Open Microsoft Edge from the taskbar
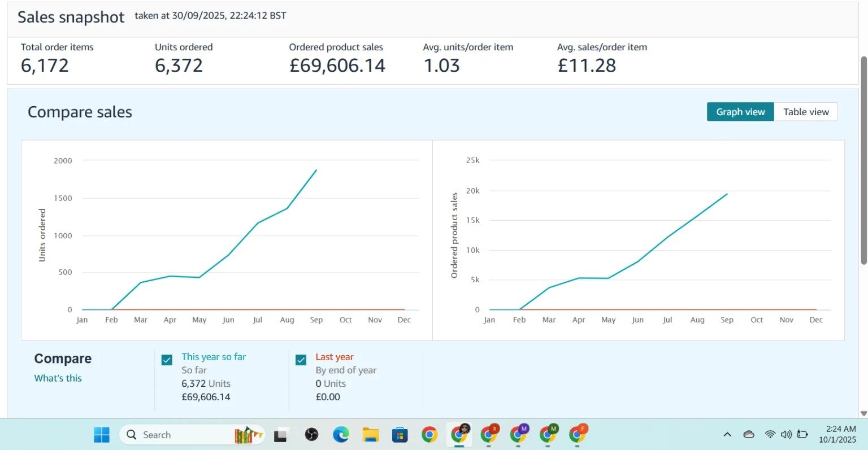 coord(341,435)
